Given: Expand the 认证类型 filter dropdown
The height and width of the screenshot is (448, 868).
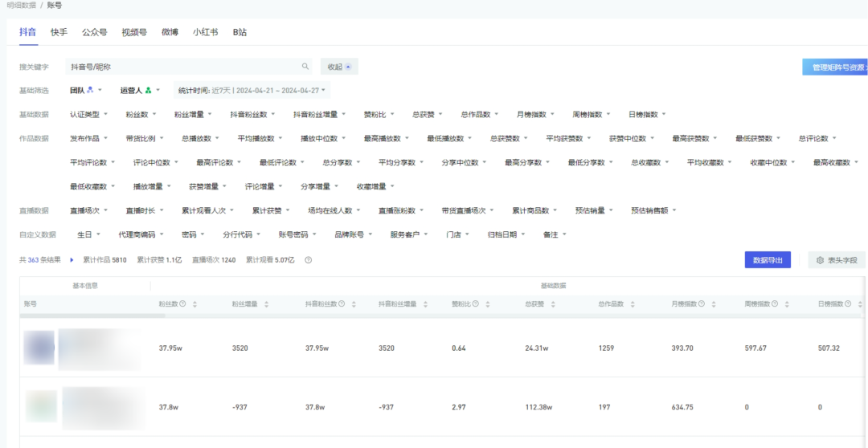Looking at the screenshot, I should coord(88,114).
